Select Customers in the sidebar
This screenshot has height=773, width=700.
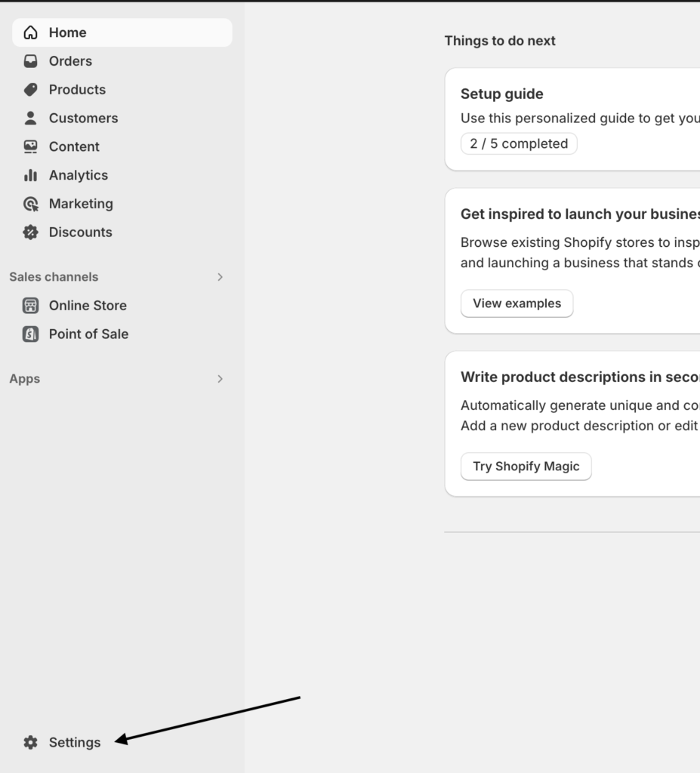[x=83, y=118]
